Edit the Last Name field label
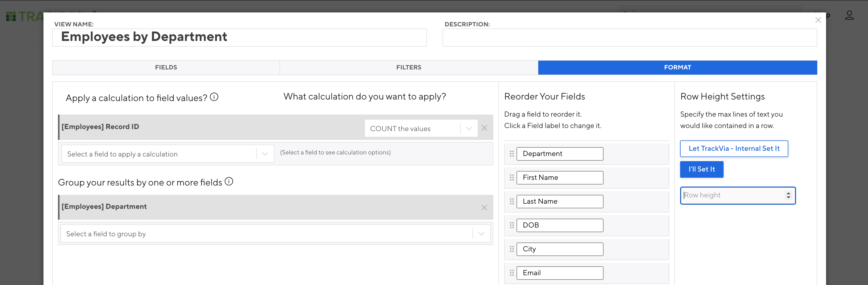This screenshot has height=285, width=868. coord(560,201)
